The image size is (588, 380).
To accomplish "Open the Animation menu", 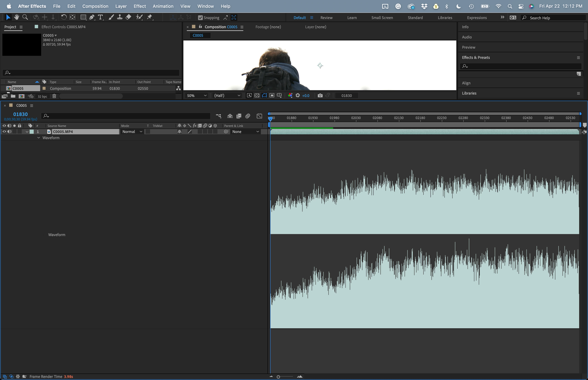I will coord(163,6).
